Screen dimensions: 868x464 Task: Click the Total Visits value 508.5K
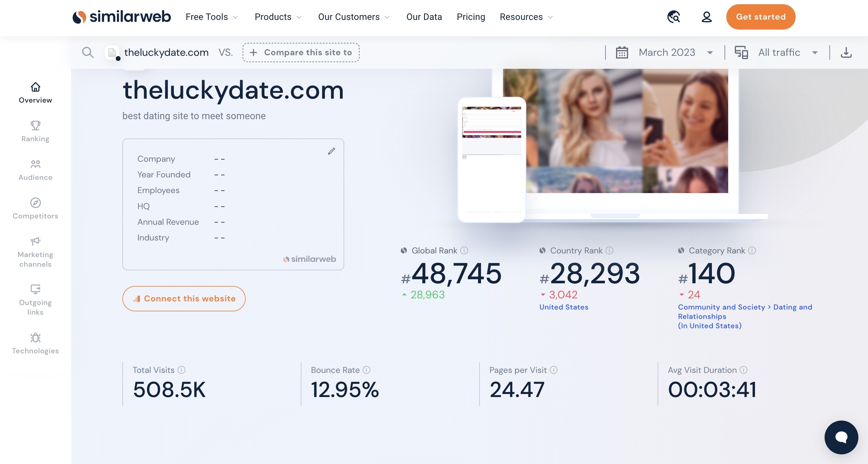[169, 390]
